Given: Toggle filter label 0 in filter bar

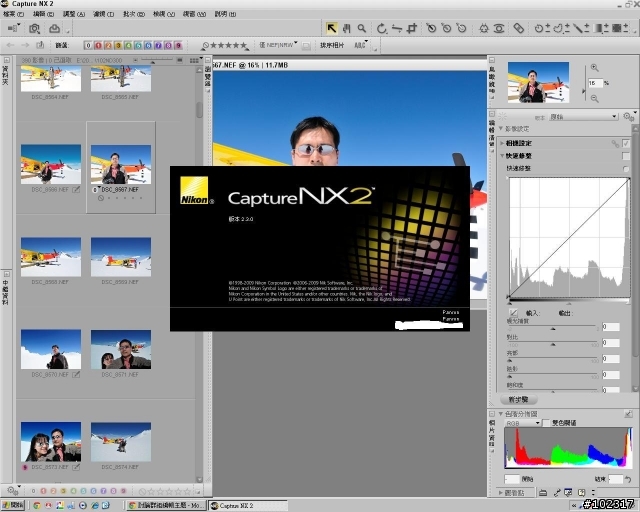Looking at the screenshot, I should coord(88,45).
